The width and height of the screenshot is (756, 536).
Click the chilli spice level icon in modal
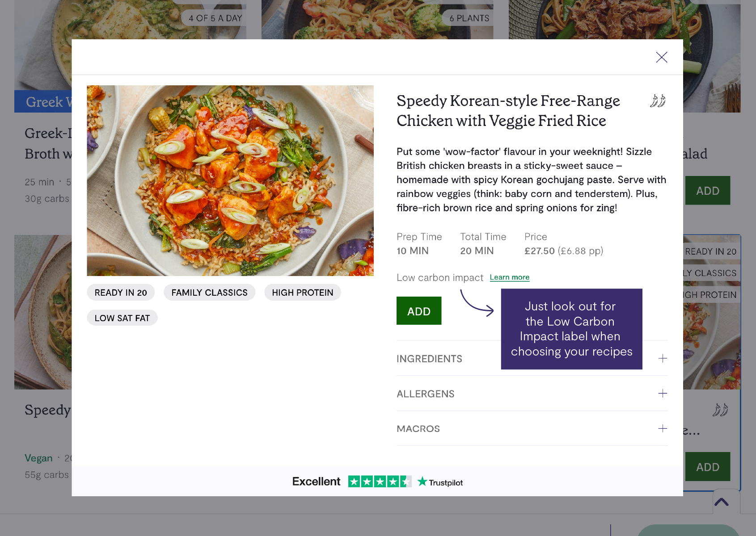pos(658,101)
